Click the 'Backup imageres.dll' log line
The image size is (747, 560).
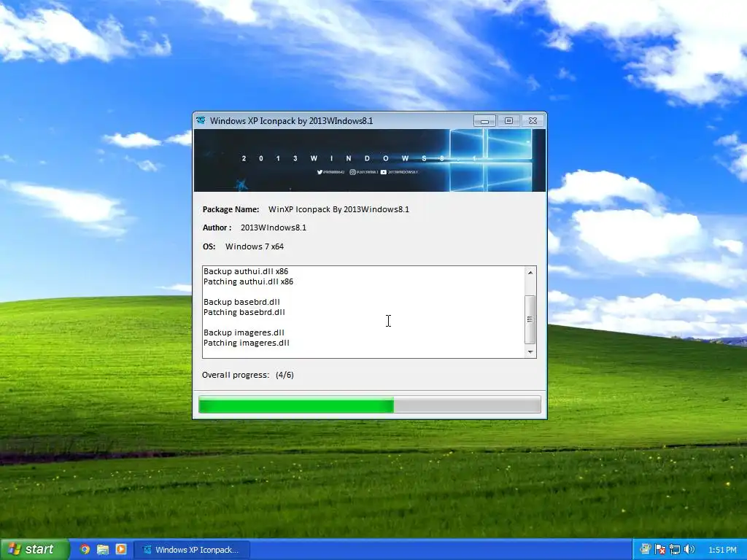coord(244,332)
